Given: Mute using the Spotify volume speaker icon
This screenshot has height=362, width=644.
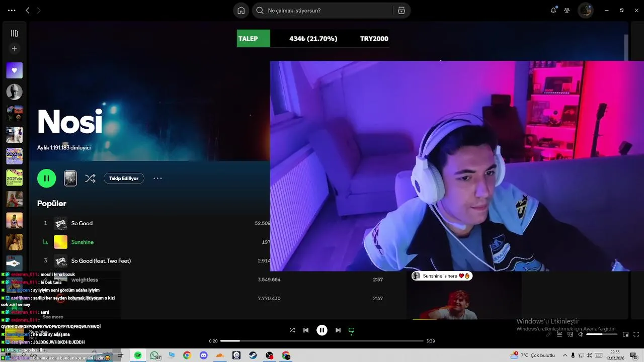Looking at the screenshot, I should (581, 334).
